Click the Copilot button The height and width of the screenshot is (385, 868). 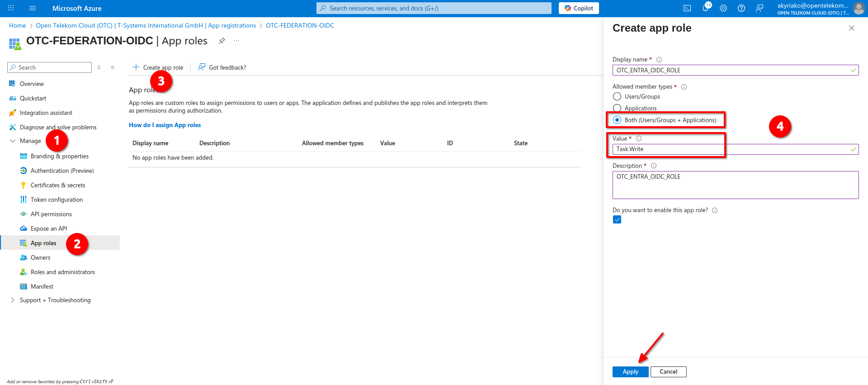[x=579, y=8]
